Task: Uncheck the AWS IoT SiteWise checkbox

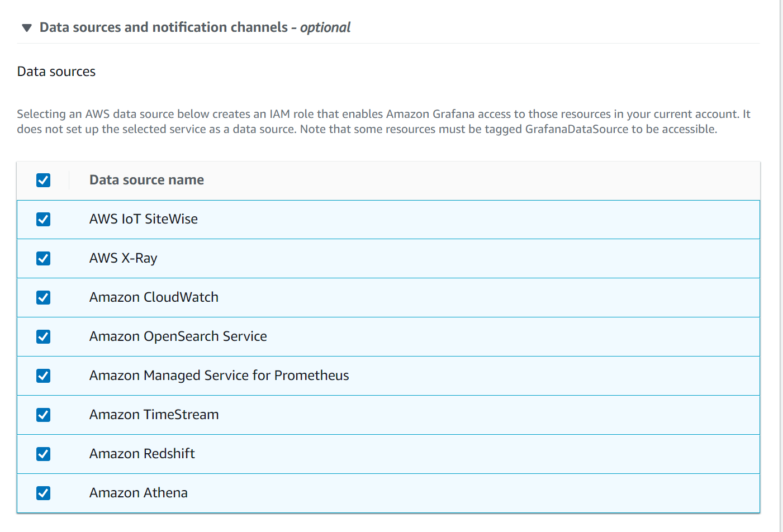Action: (x=43, y=219)
